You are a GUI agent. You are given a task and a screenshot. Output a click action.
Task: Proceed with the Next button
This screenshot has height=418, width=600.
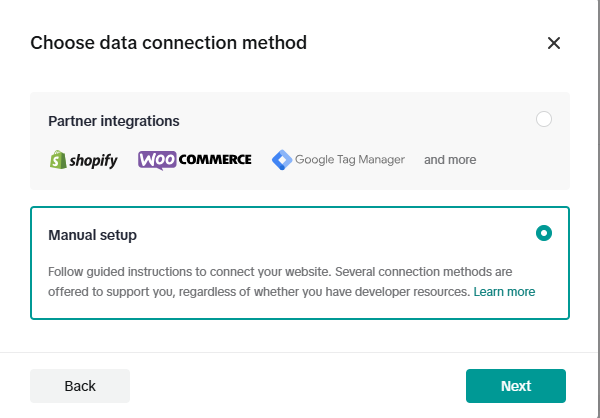point(515,386)
